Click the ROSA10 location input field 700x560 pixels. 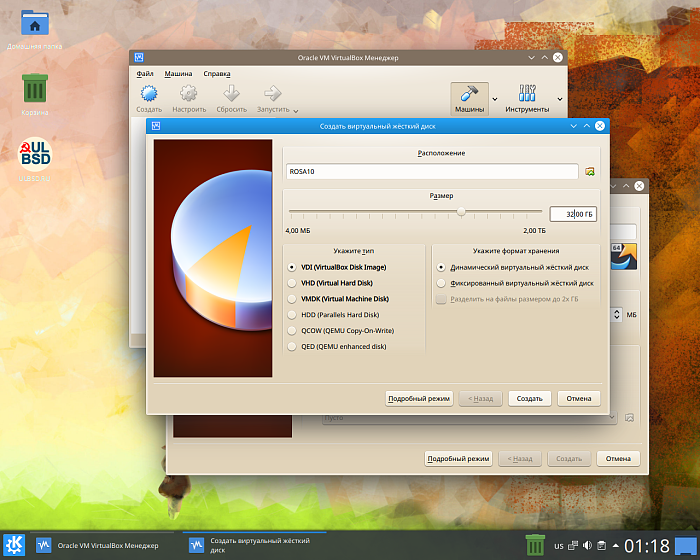point(432,171)
